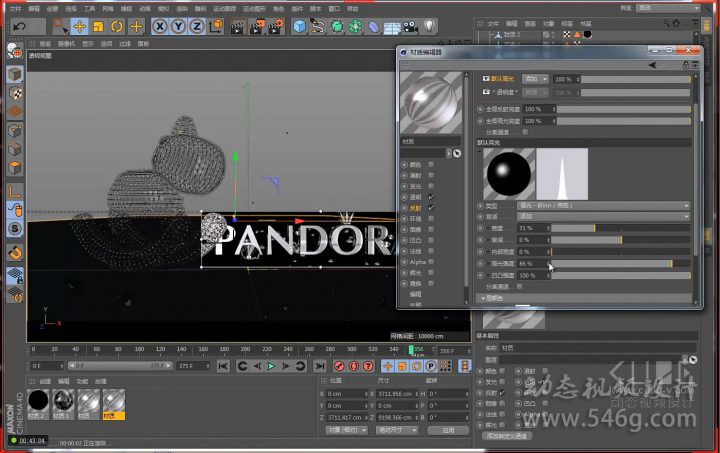Choose the spline pen tool

pyautogui.click(x=318, y=27)
